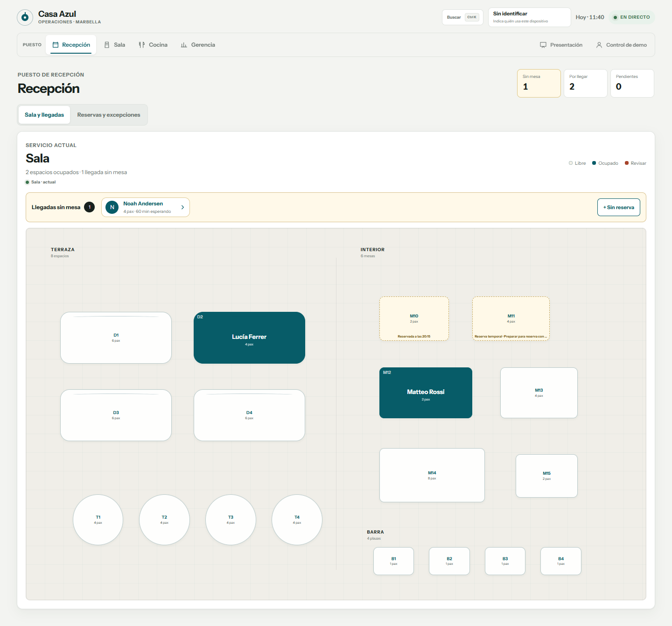The image size is (672, 626).
Task: Click the Pendientes counter card
Action: tap(632, 83)
